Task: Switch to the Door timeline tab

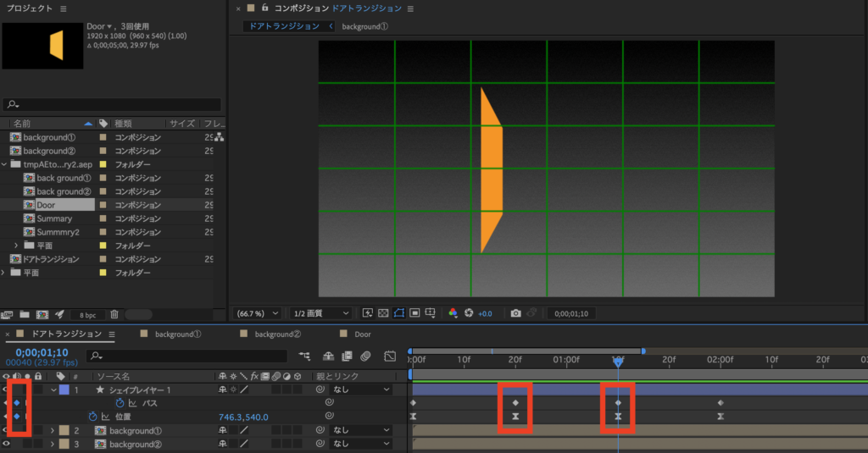Action: 362,334
